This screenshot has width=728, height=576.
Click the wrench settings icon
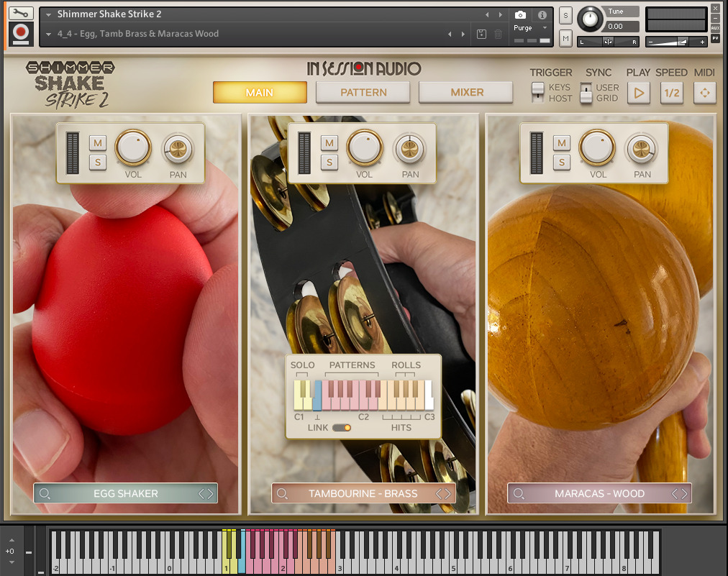(21, 13)
